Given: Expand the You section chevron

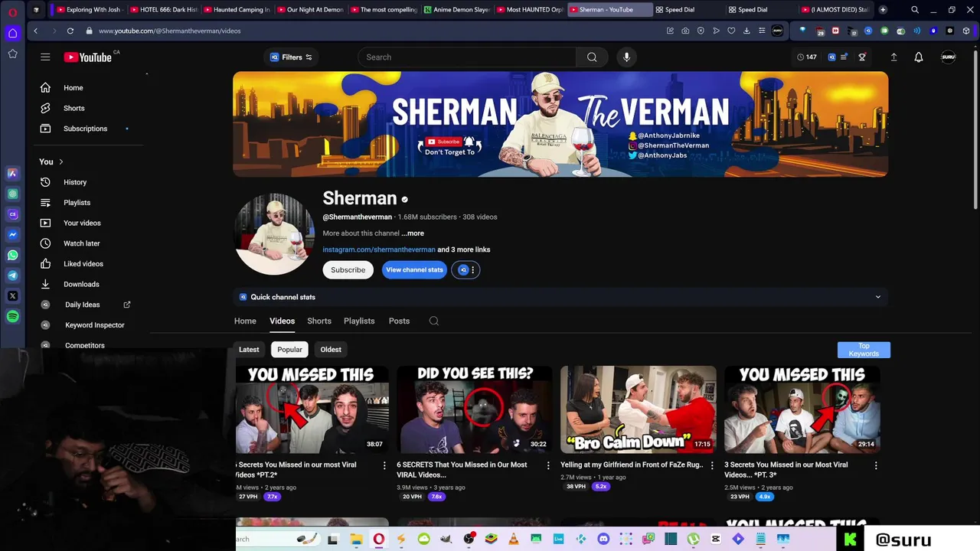Looking at the screenshot, I should click(60, 161).
